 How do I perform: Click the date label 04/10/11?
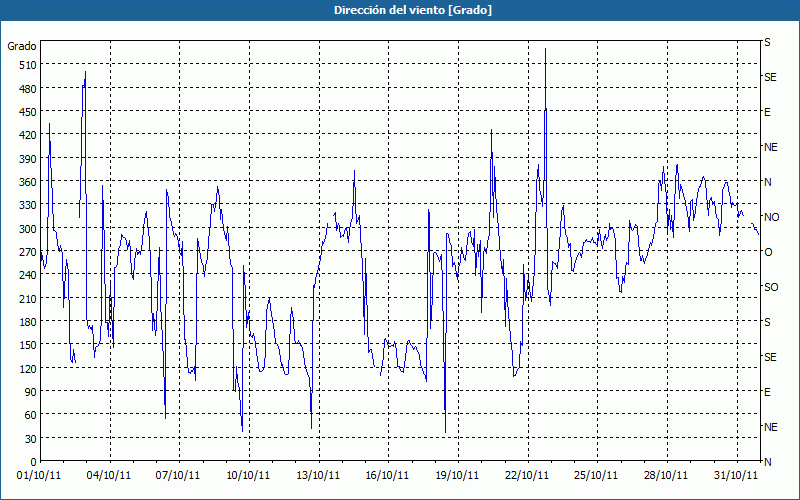pyautogui.click(x=109, y=476)
